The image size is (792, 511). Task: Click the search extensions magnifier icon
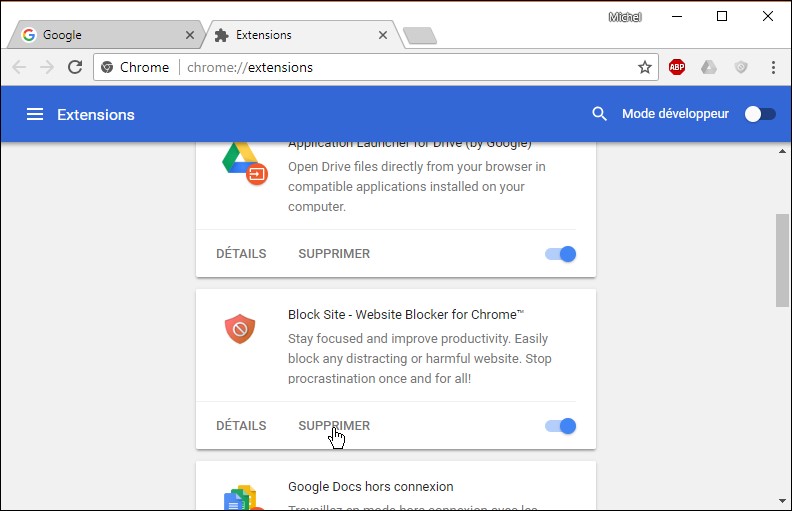(x=600, y=114)
